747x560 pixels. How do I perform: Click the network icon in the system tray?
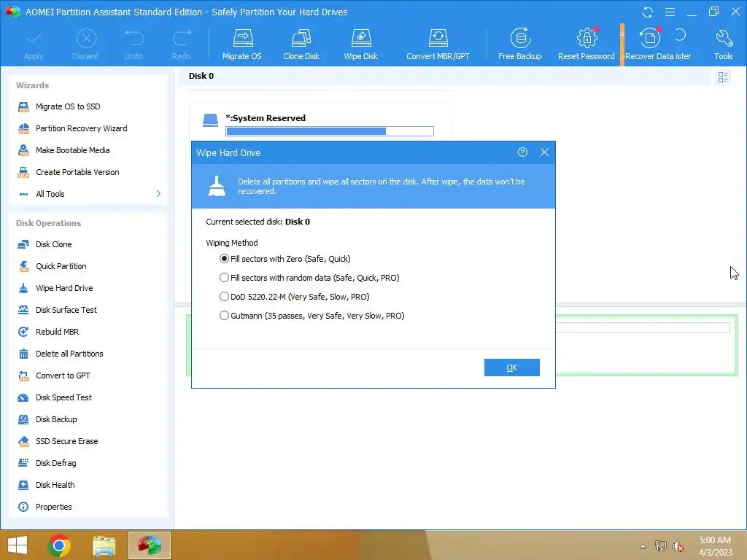[661, 546]
